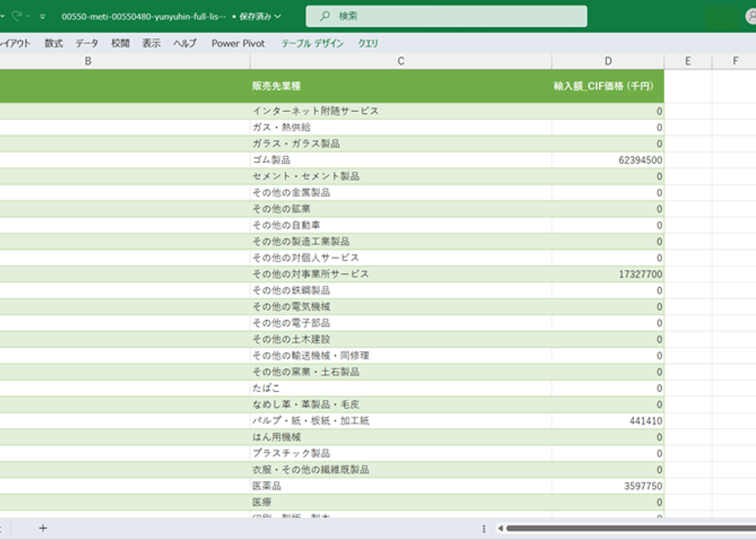Image resolution: width=756 pixels, height=540 pixels.
Task: Open the クエリ ribbon tab
Action: pyautogui.click(x=368, y=43)
